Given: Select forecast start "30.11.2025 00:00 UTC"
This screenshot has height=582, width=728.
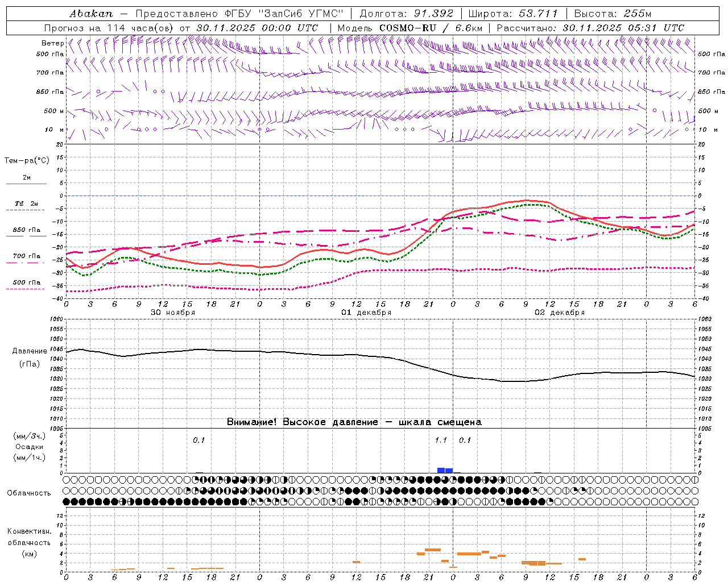Looking at the screenshot, I should click(257, 28).
